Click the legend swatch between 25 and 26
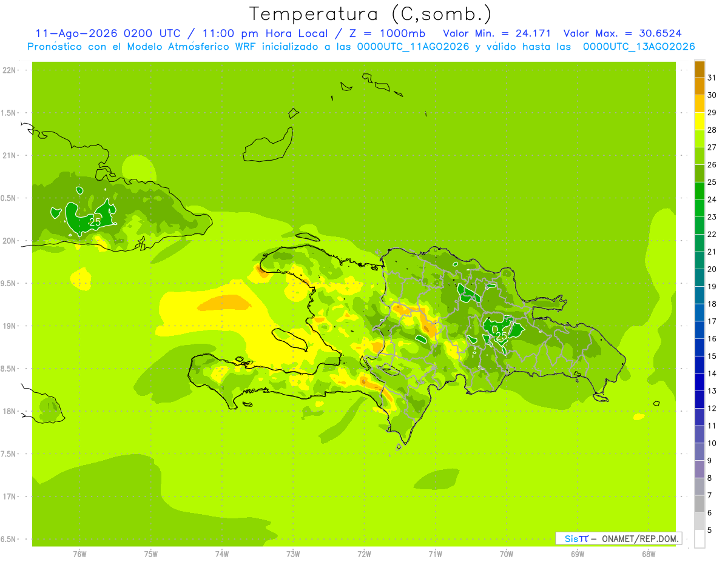This screenshot has width=728, height=562. (699, 173)
